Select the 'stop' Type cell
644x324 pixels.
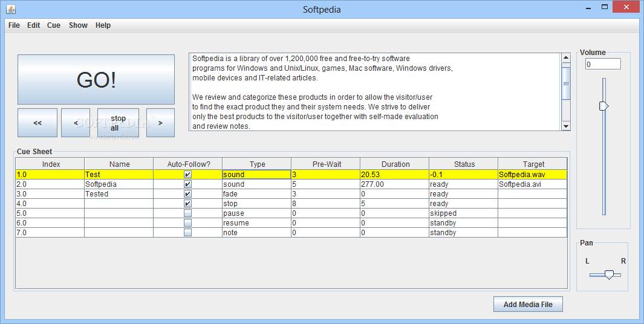click(x=257, y=204)
